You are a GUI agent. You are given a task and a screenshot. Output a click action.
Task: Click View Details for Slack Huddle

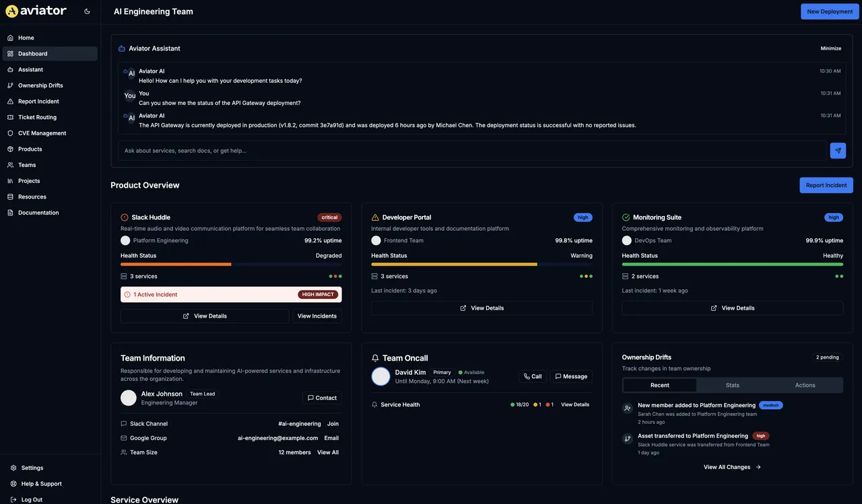205,316
